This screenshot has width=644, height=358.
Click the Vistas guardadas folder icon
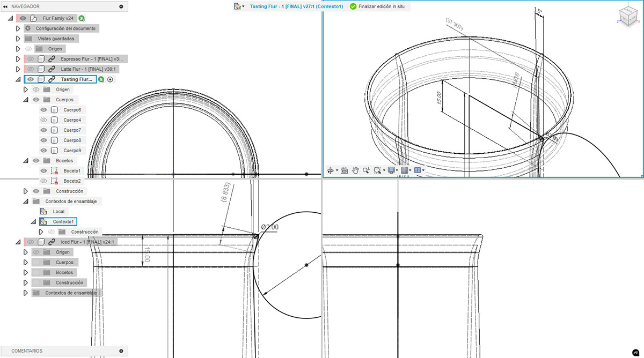[x=28, y=39]
